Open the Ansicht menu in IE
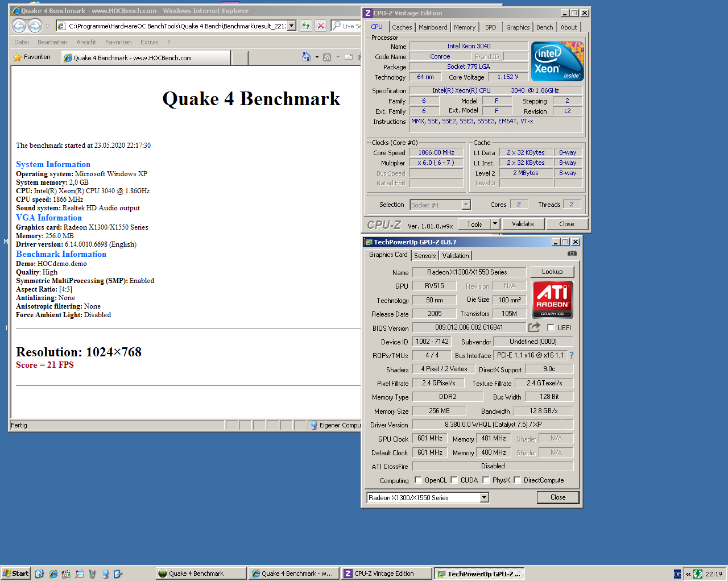The image size is (728, 582). [86, 42]
